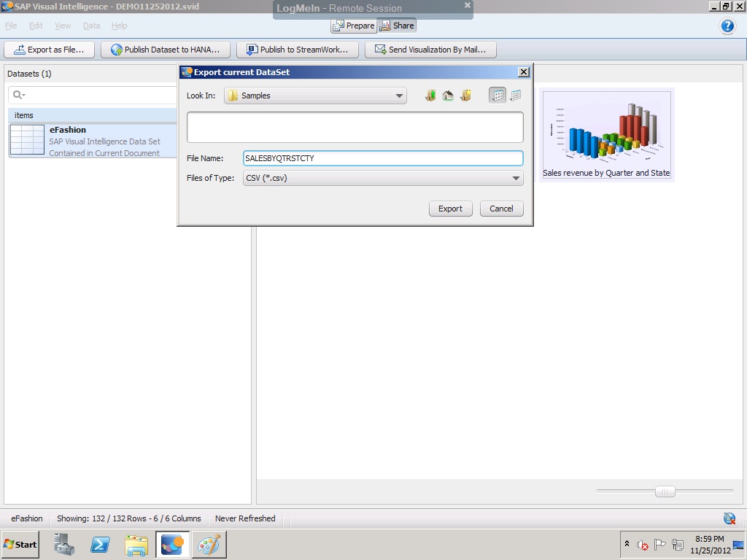747x560 pixels.
Task: Go up one folder level in dialog
Action: pos(430,96)
